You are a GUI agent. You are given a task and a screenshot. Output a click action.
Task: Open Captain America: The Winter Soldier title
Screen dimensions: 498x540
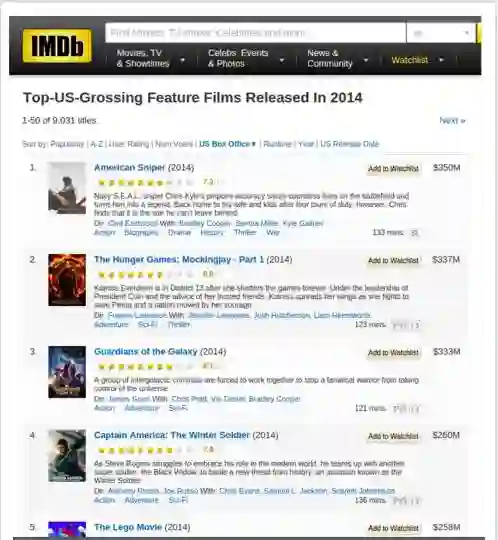[172, 435]
